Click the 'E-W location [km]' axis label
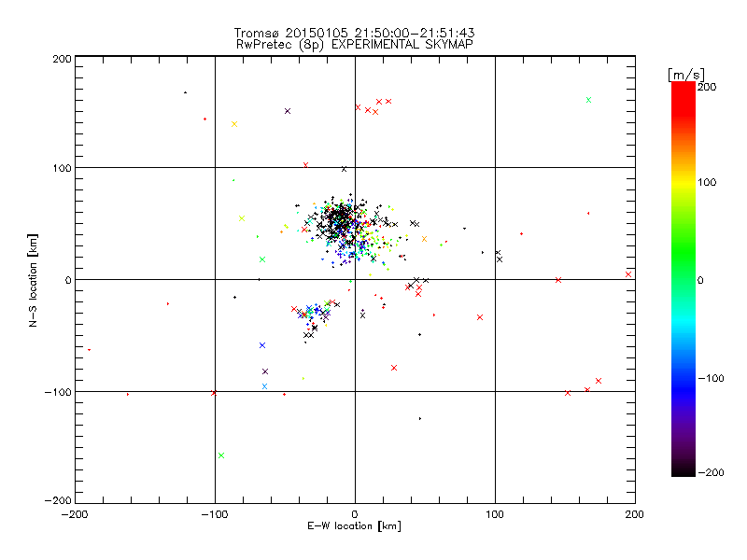 point(354,525)
